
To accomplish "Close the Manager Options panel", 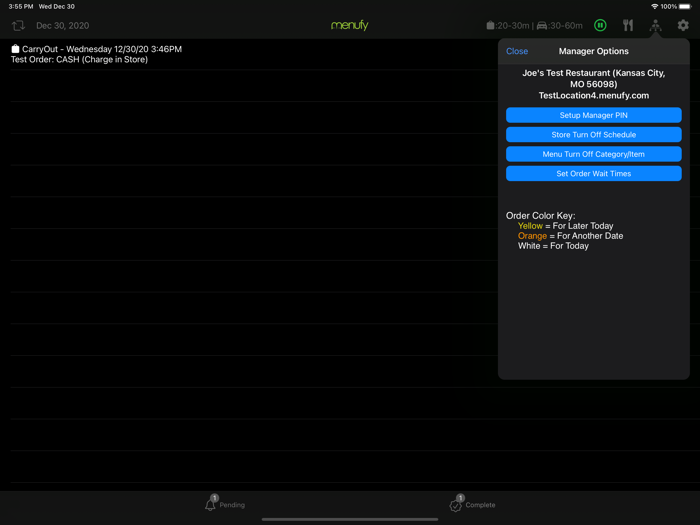I will pyautogui.click(x=517, y=51).
